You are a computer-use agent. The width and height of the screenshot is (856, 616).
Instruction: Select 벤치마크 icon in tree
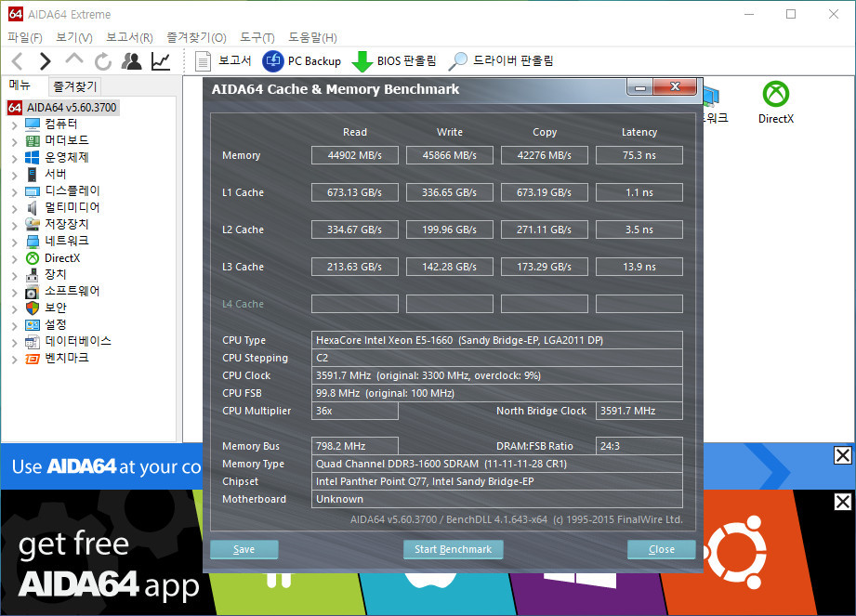coord(33,359)
